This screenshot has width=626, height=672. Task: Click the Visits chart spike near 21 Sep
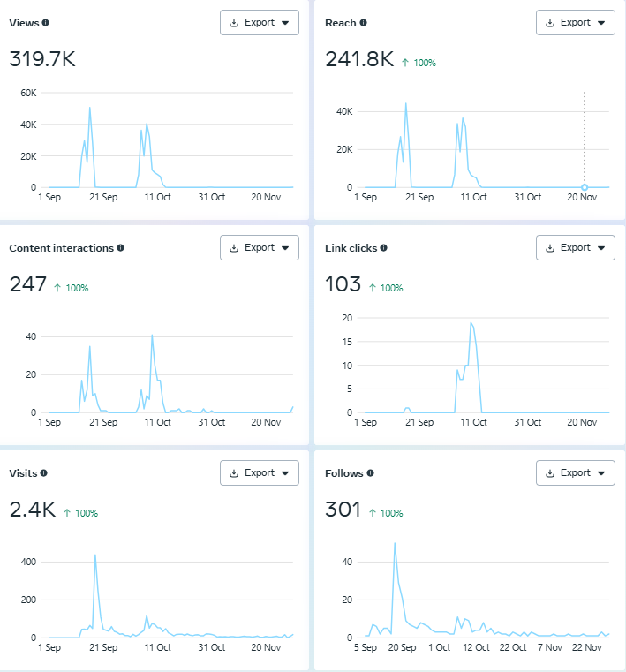pyautogui.click(x=94, y=555)
